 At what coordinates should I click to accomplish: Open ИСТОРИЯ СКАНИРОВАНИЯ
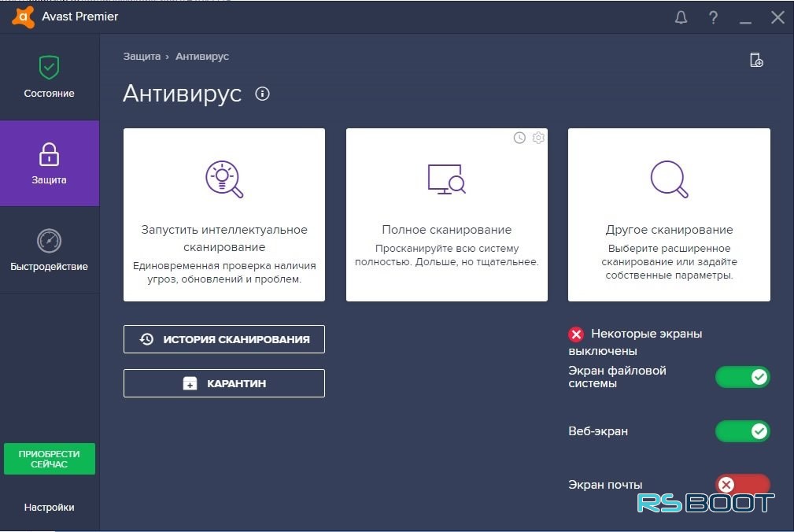[x=223, y=339]
